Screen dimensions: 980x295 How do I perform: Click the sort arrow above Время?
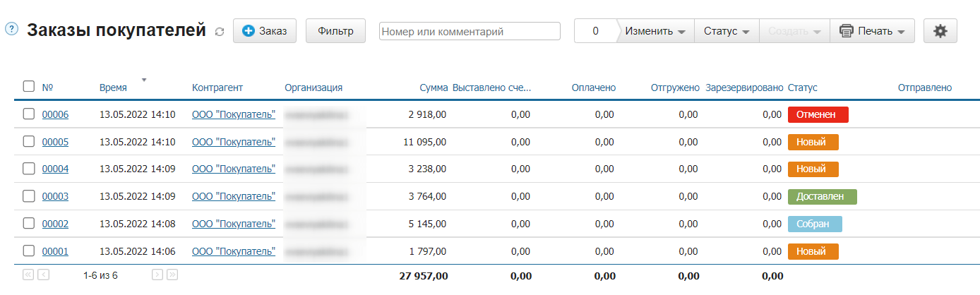tap(144, 80)
